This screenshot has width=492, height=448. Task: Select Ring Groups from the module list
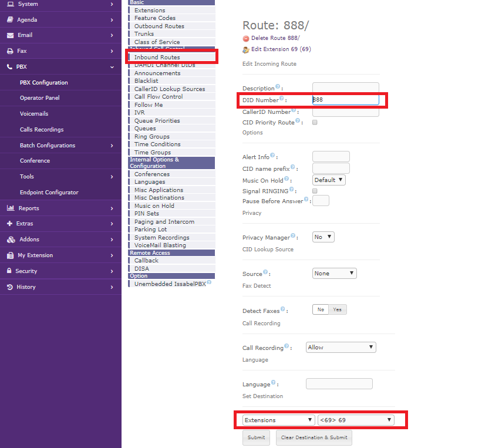152,137
